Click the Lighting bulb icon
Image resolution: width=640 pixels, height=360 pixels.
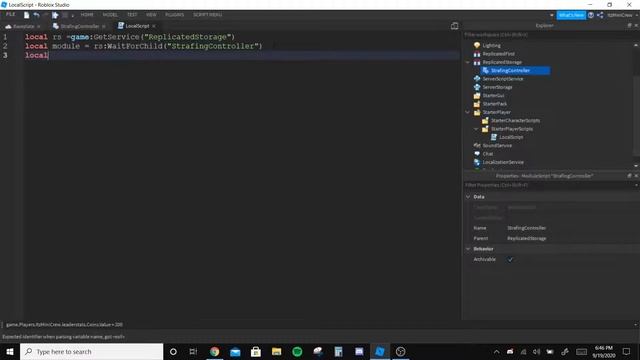(477, 45)
